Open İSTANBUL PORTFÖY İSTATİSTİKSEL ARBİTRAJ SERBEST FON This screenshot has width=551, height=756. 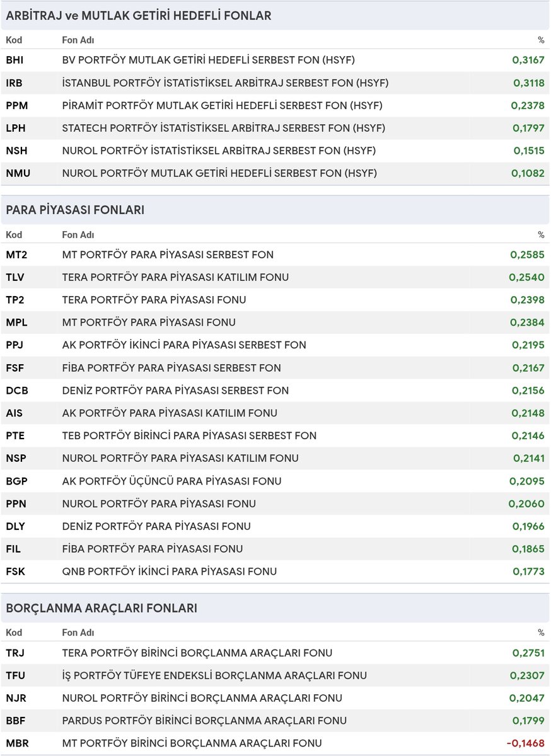[225, 83]
